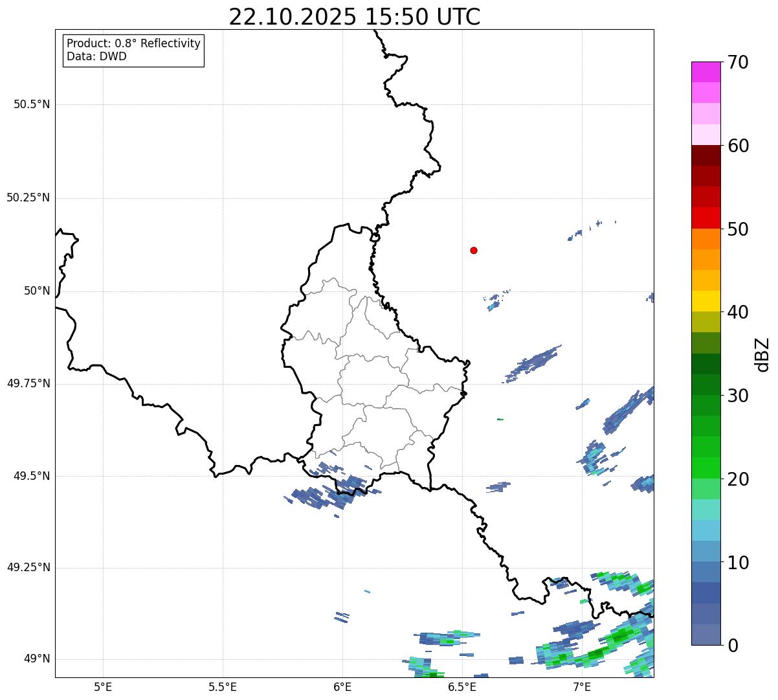Image resolution: width=778 pixels, height=700 pixels.
Task: Click the colorbar tick label 30
Action: tap(739, 396)
